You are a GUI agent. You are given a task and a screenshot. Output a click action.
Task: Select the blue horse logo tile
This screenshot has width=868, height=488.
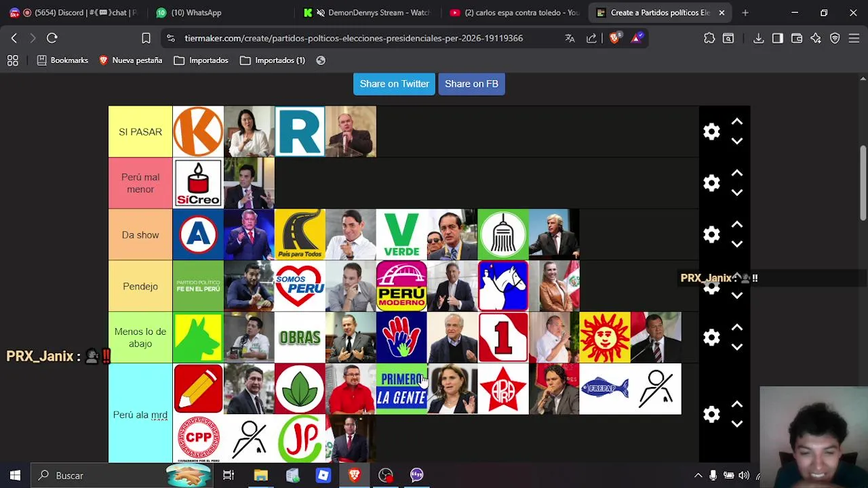[503, 286]
